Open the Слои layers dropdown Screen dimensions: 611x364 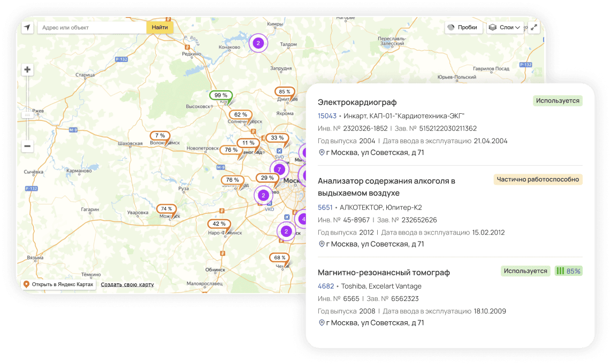(505, 27)
